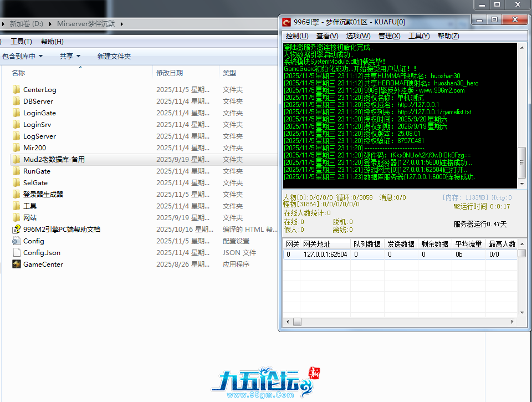Select the DBServer folder icon
Image resolution: width=532 pixels, height=402 pixels.
(x=17, y=101)
